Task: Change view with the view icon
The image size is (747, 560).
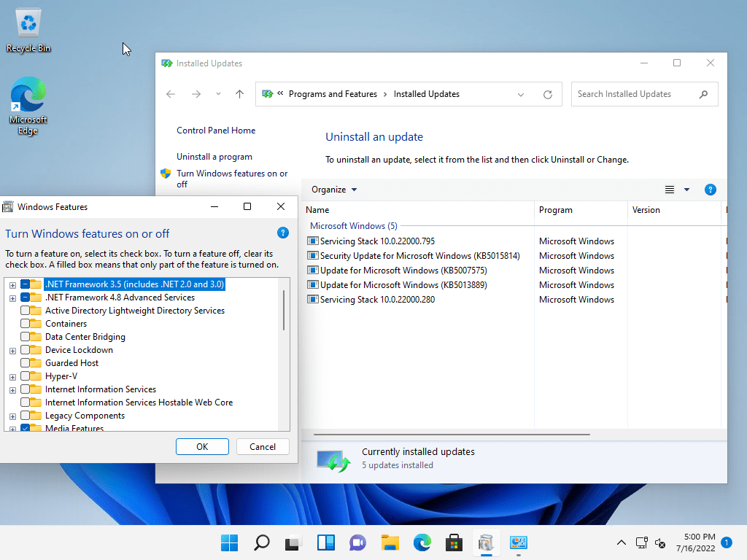Action: (670, 190)
